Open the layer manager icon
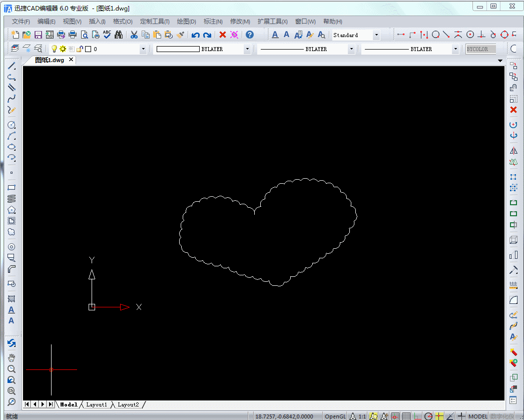 pyautogui.click(x=15, y=49)
